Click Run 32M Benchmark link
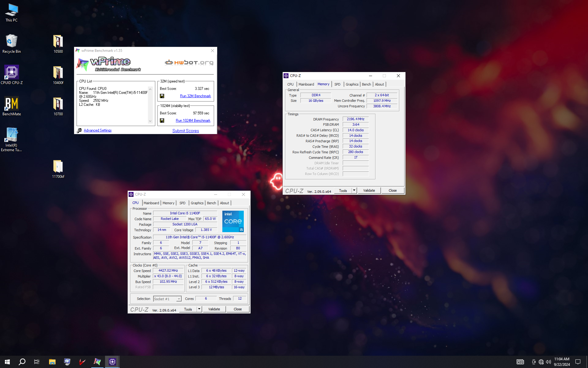Screen dimensions: 588x368 click(195, 96)
